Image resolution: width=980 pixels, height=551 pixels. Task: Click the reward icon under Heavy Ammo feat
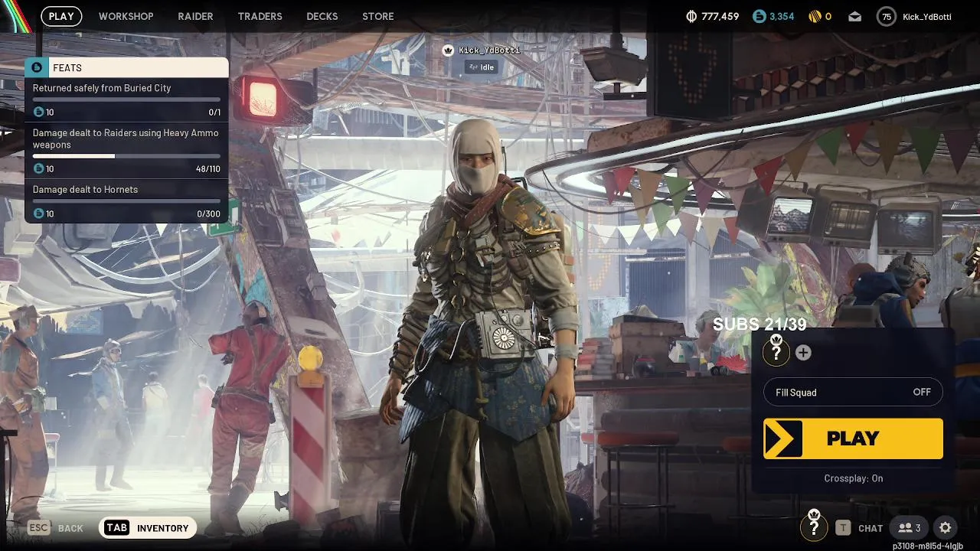pyautogui.click(x=39, y=169)
